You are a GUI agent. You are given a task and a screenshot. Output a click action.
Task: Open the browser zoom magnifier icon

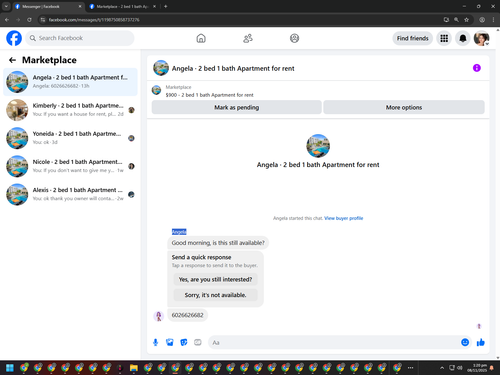coord(456,20)
